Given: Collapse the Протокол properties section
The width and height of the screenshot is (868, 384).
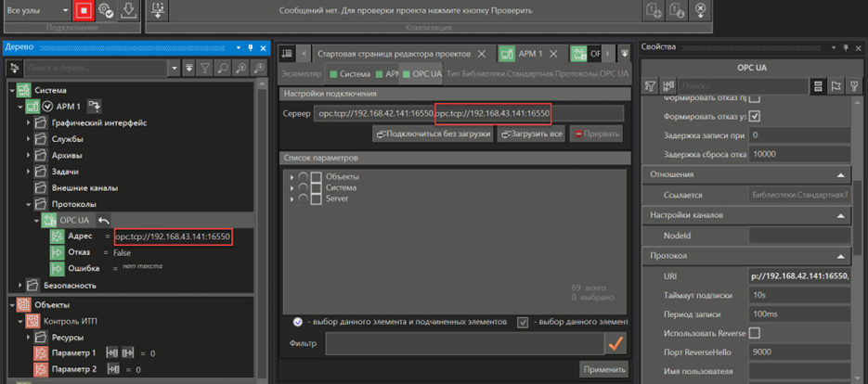Looking at the screenshot, I should pyautogui.click(x=838, y=255).
